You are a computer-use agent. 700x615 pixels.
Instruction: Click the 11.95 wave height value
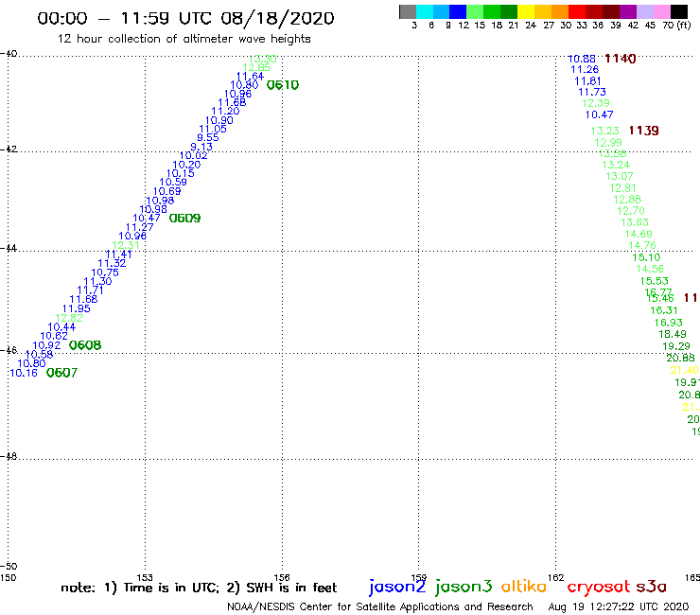tap(76, 308)
